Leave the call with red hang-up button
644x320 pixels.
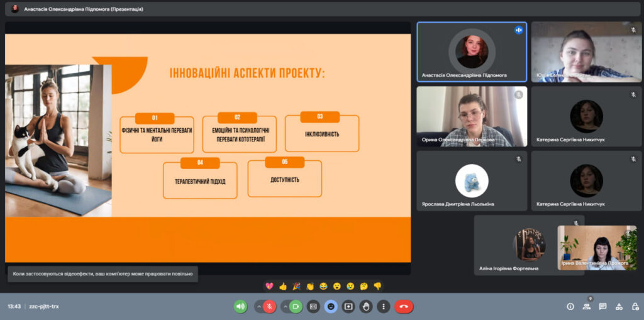(x=404, y=306)
